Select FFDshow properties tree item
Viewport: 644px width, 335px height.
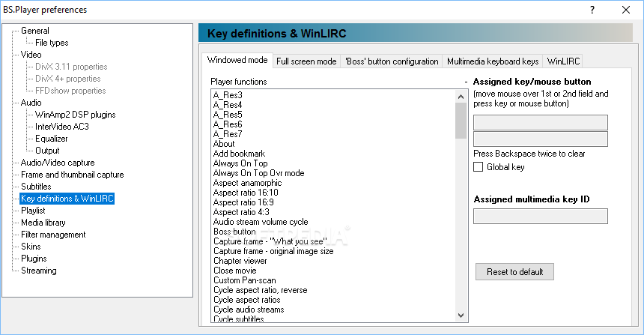(x=70, y=91)
